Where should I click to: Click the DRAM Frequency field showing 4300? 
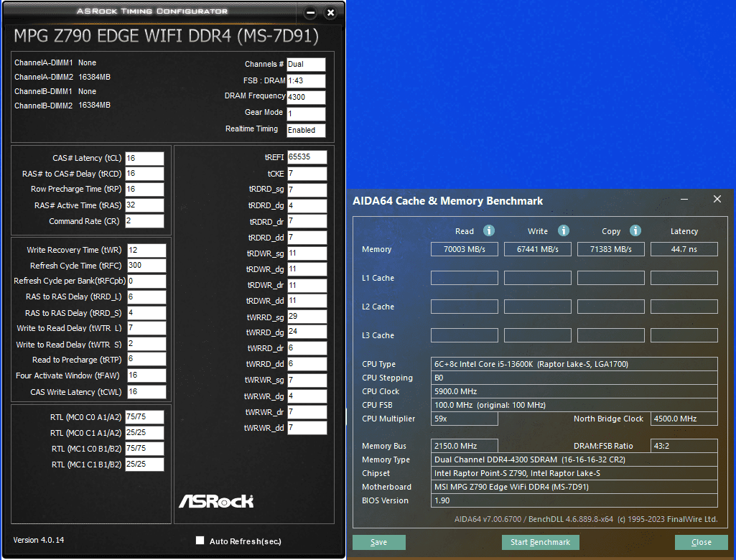pyautogui.click(x=306, y=97)
